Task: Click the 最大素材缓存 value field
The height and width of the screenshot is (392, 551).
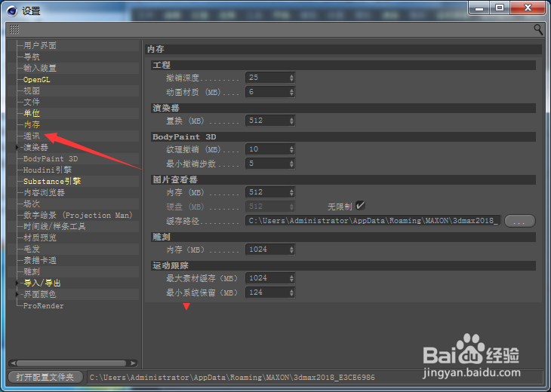Action: (270, 278)
